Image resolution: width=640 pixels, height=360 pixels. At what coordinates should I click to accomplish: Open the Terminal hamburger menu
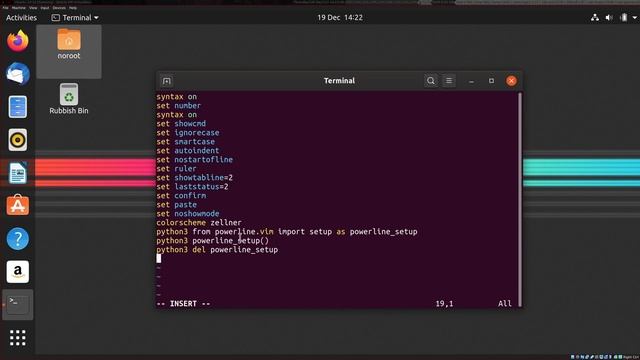point(449,81)
